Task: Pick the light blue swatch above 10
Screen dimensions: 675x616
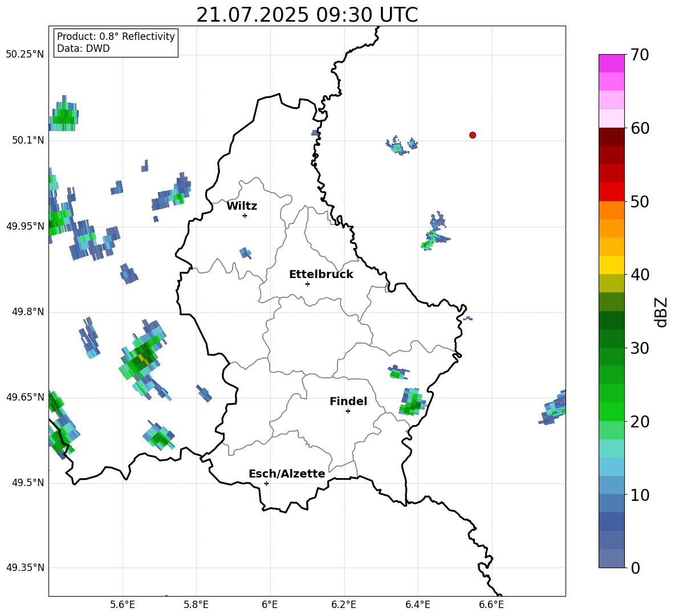Action: pos(611,485)
